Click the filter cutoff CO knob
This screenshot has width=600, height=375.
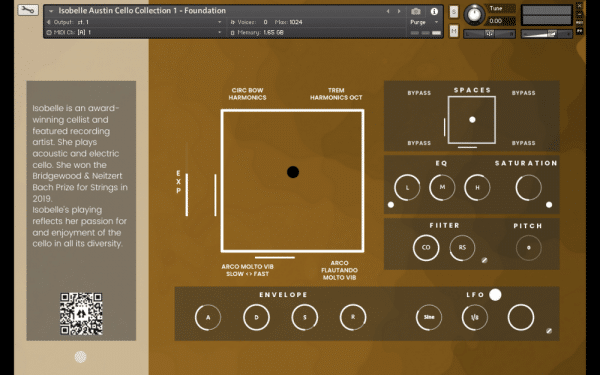pyautogui.click(x=426, y=248)
